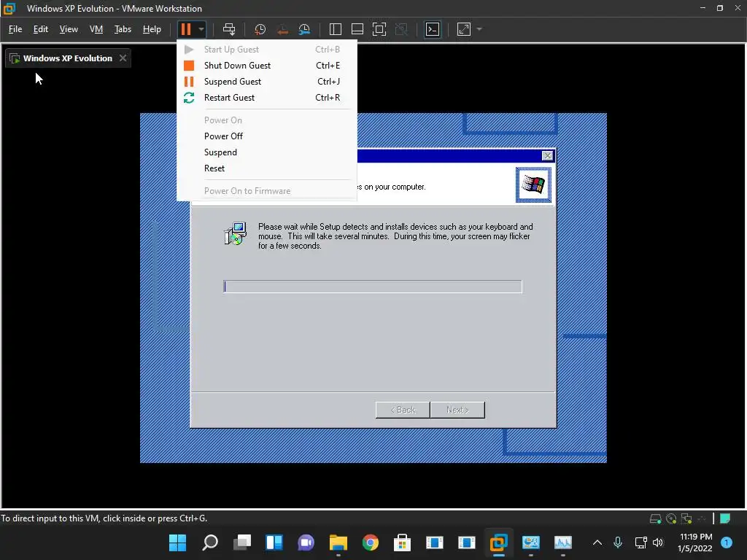
Task: Close the Windows Setup dialog
Action: click(547, 156)
